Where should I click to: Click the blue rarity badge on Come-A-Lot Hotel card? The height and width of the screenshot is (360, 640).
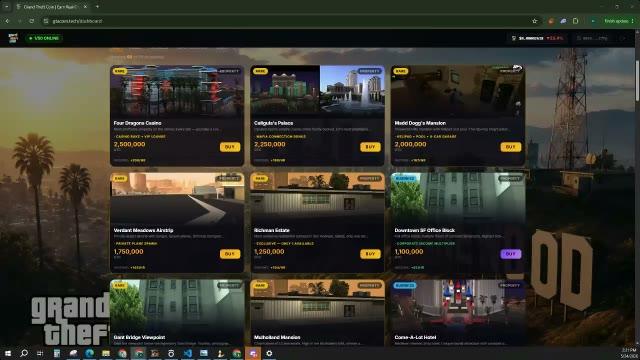pos(405,285)
